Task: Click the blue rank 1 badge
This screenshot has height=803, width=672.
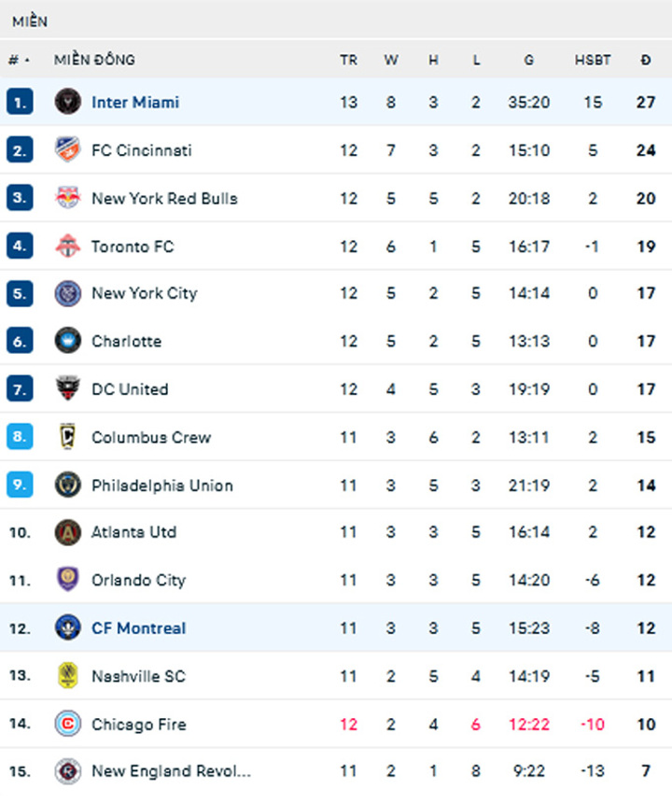Action: pos(20,102)
